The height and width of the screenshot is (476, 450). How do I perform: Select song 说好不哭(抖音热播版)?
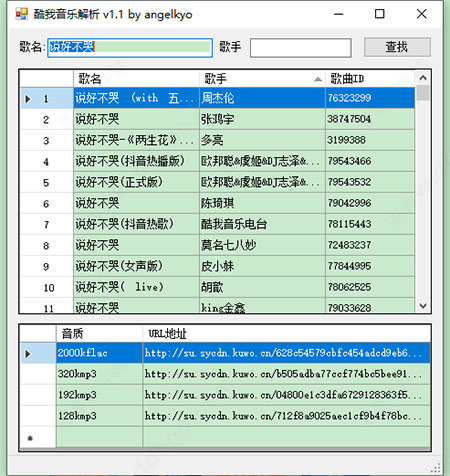(136, 161)
